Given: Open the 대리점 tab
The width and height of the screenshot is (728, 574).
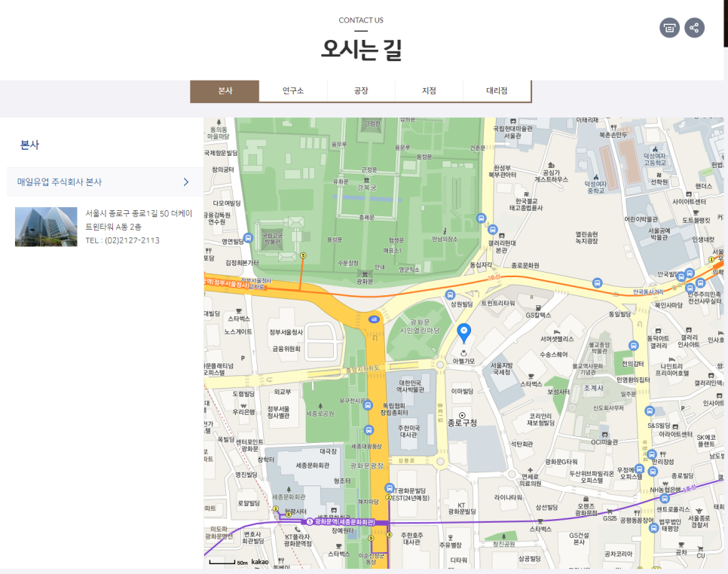Looking at the screenshot, I should click(497, 91).
